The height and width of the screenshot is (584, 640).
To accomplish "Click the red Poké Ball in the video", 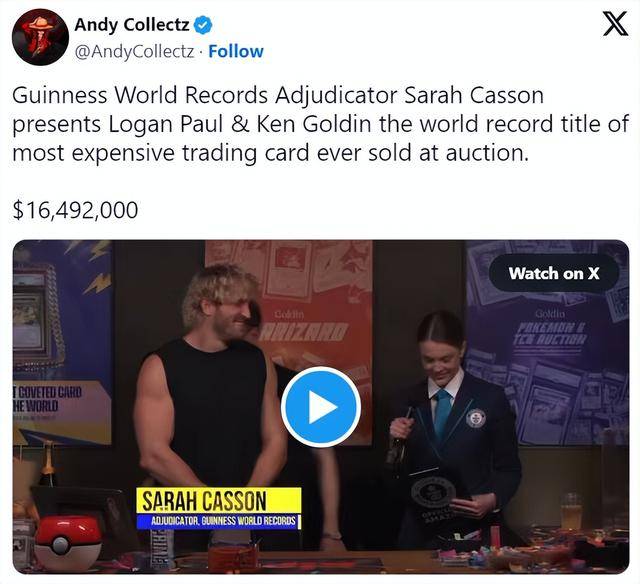I will [x=68, y=541].
